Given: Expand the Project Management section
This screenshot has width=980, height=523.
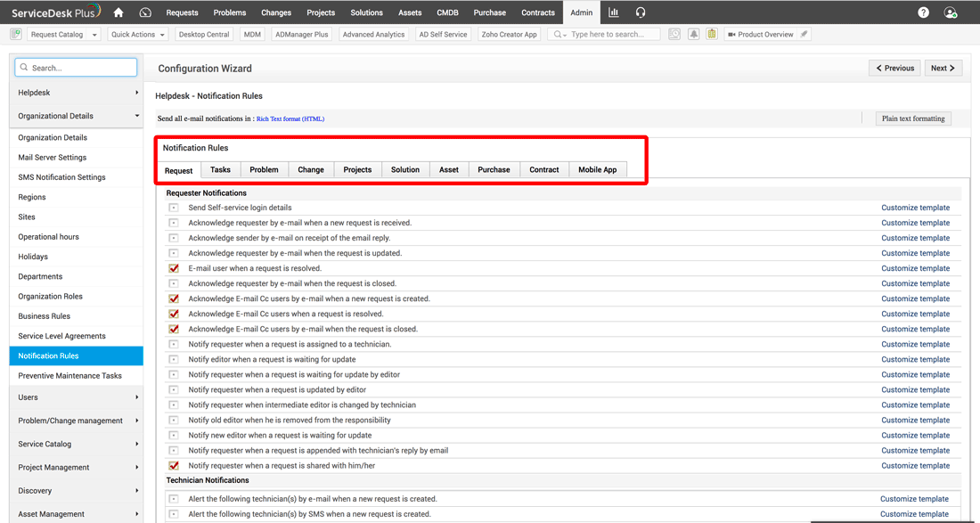Looking at the screenshot, I should [x=77, y=468].
